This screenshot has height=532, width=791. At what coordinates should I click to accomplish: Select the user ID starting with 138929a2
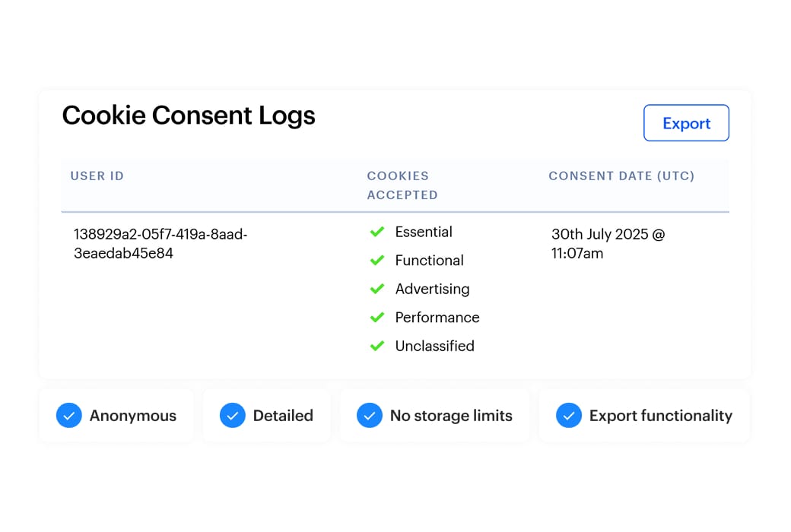tap(160, 243)
